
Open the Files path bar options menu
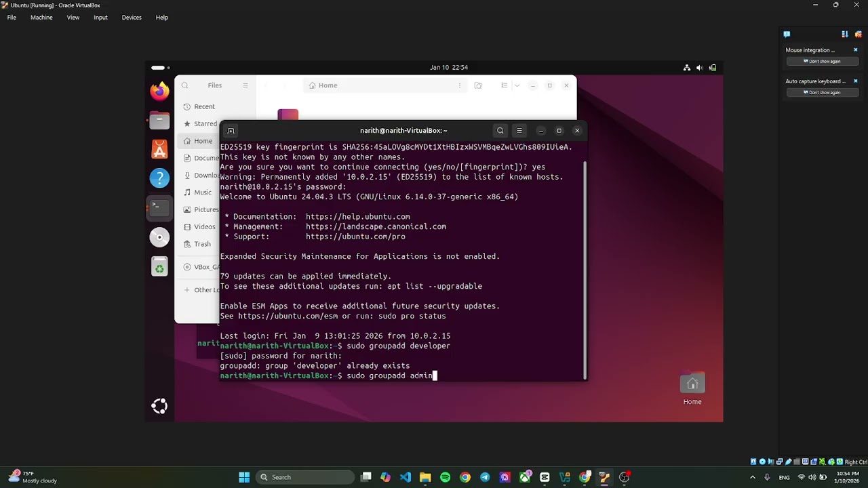(x=460, y=85)
